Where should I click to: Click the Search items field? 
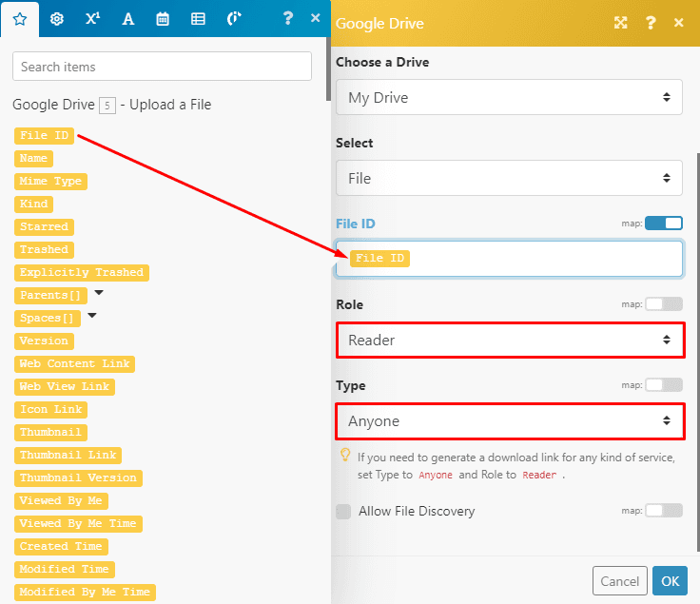point(162,67)
